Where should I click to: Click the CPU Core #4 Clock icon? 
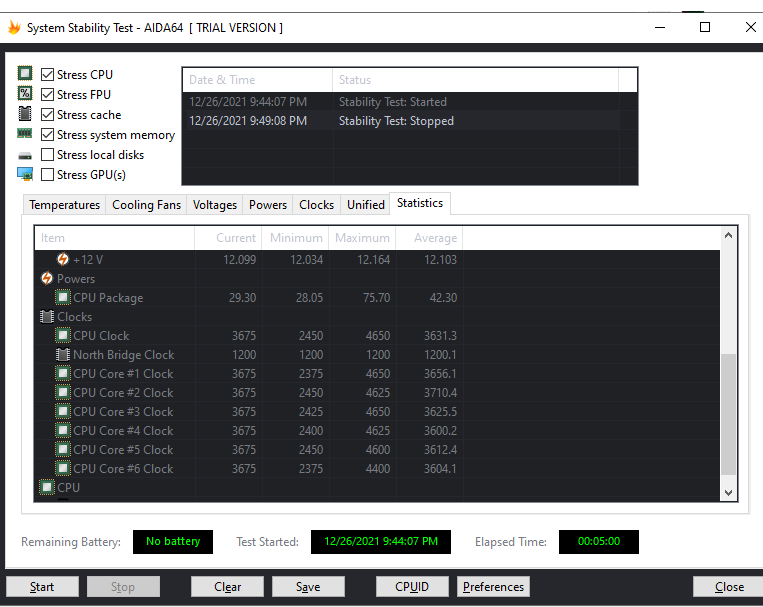[x=63, y=430]
